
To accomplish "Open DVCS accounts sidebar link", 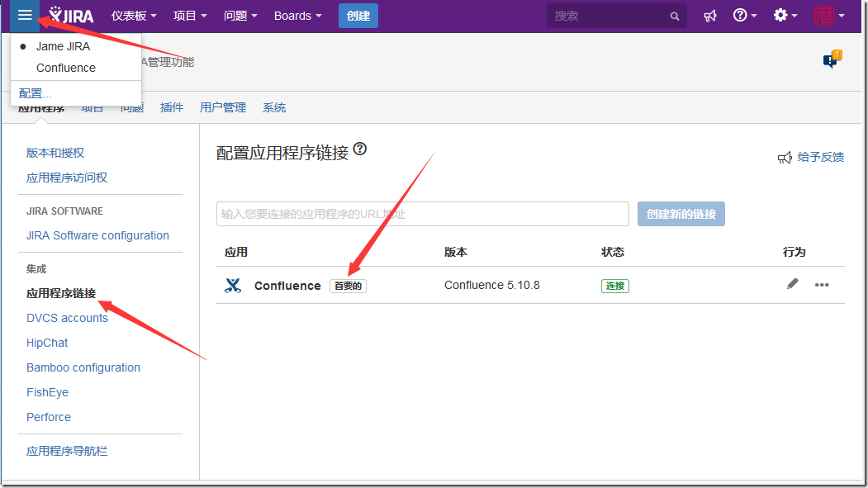I will pos(67,318).
